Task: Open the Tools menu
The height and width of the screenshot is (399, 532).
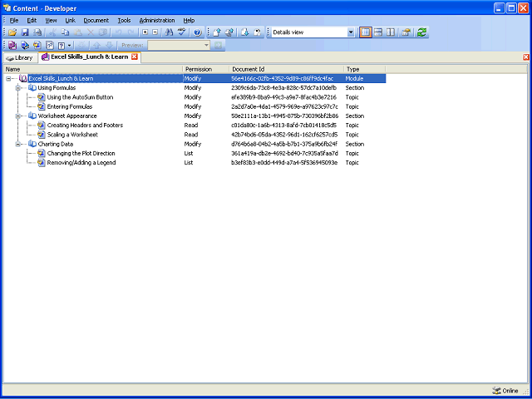Action: click(124, 20)
